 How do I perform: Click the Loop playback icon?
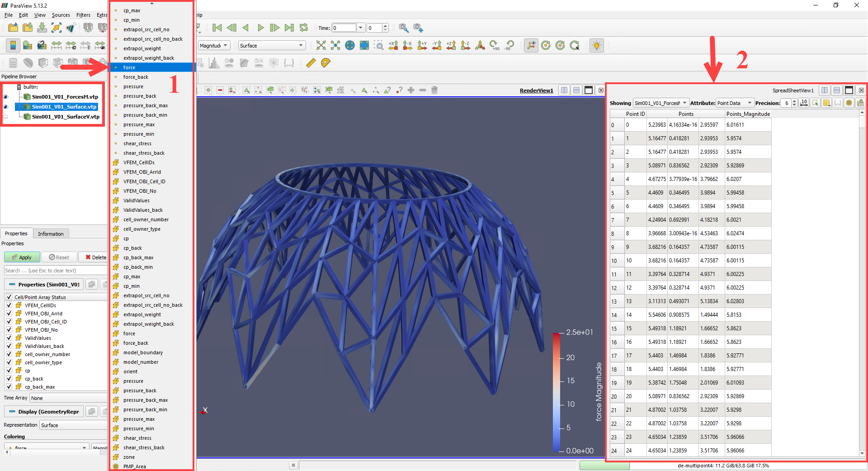(304, 28)
